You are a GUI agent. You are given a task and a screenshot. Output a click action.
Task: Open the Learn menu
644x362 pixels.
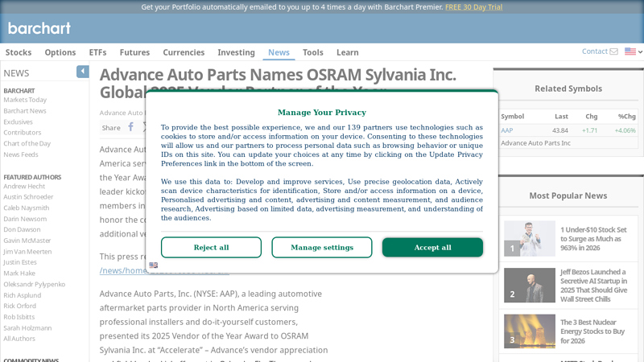[348, 52]
